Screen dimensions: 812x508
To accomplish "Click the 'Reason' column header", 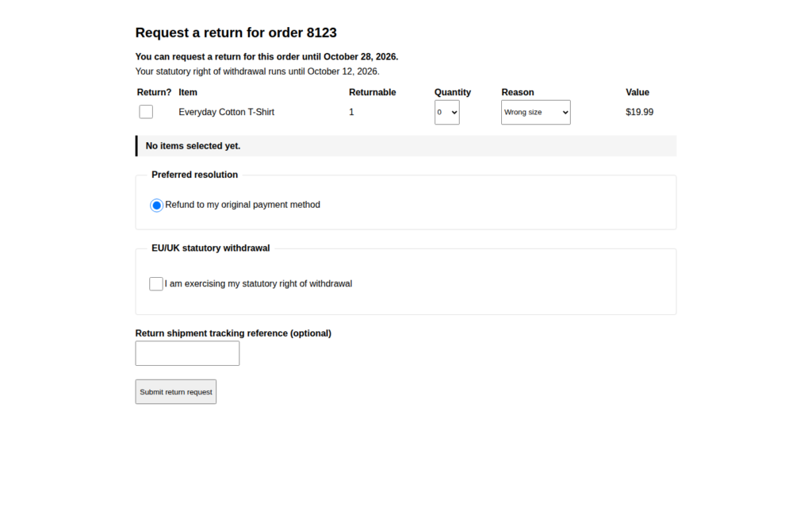I will point(517,92).
